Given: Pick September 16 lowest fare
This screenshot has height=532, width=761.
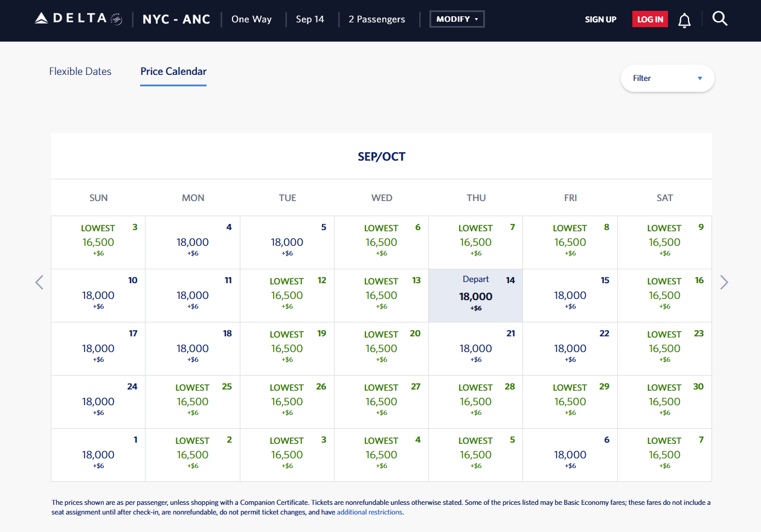Looking at the screenshot, I should pyautogui.click(x=664, y=296).
